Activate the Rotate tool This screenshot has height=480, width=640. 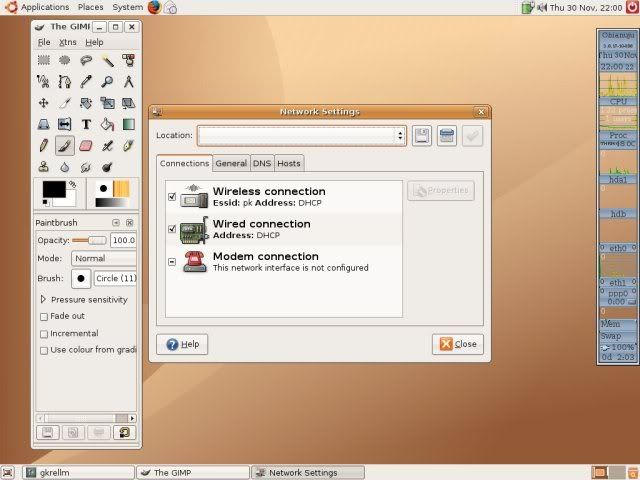(86, 103)
